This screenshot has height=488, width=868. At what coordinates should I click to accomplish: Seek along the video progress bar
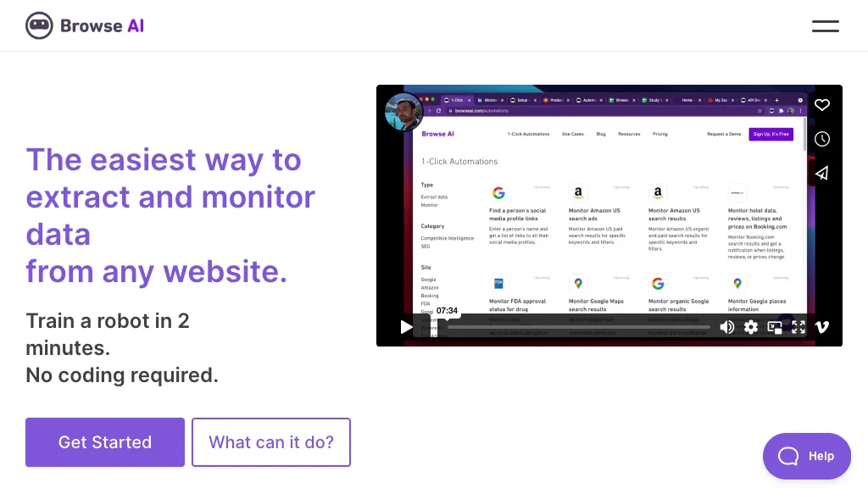click(x=578, y=327)
